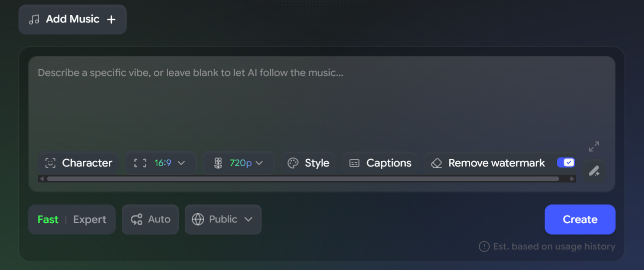Open the Public visibility dropdown

pyautogui.click(x=223, y=219)
